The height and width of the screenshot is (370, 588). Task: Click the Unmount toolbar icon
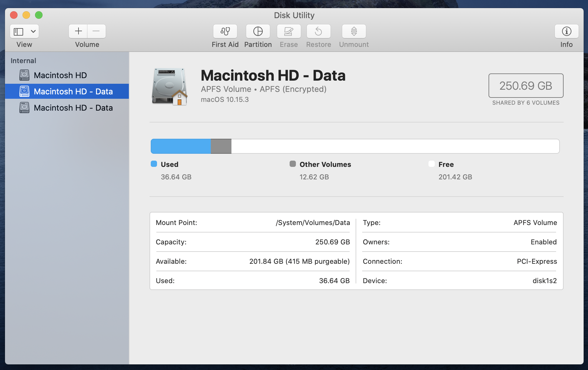pyautogui.click(x=354, y=31)
